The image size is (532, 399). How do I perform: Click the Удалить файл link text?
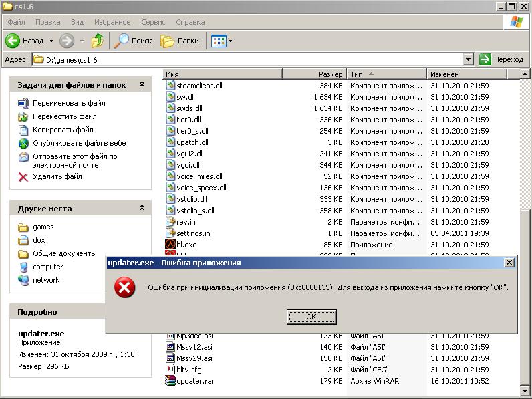pos(57,176)
